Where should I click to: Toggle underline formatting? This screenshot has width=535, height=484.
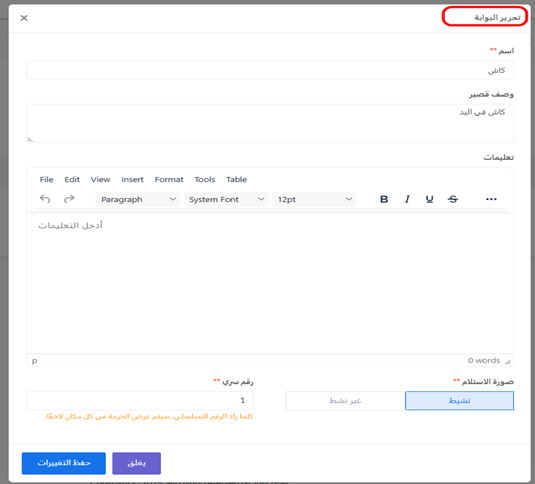430,199
